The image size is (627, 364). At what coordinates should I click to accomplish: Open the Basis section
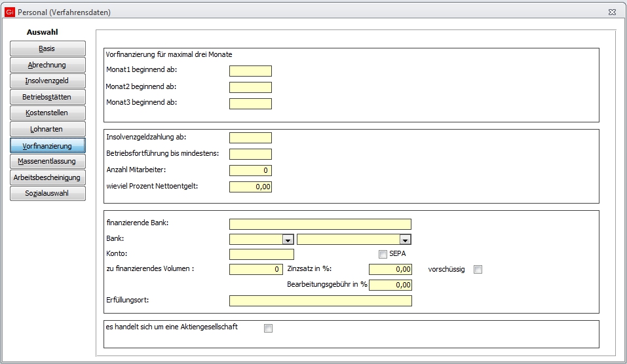coord(47,49)
